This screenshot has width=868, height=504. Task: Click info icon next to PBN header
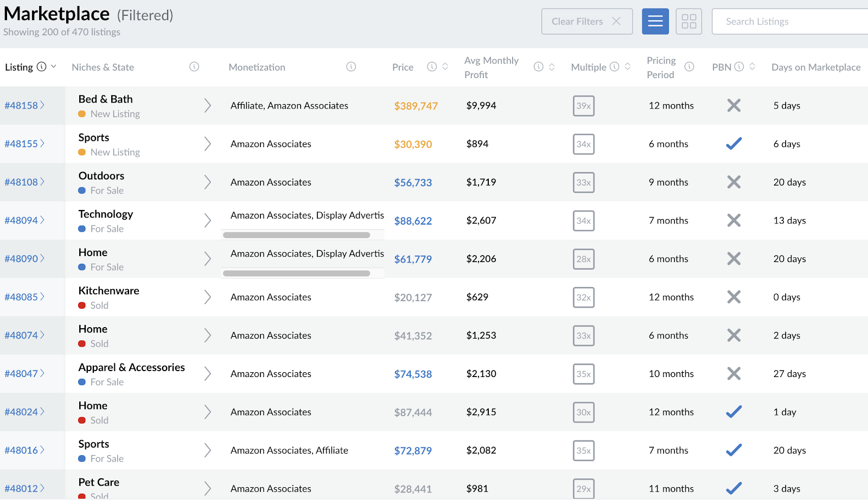pos(739,67)
